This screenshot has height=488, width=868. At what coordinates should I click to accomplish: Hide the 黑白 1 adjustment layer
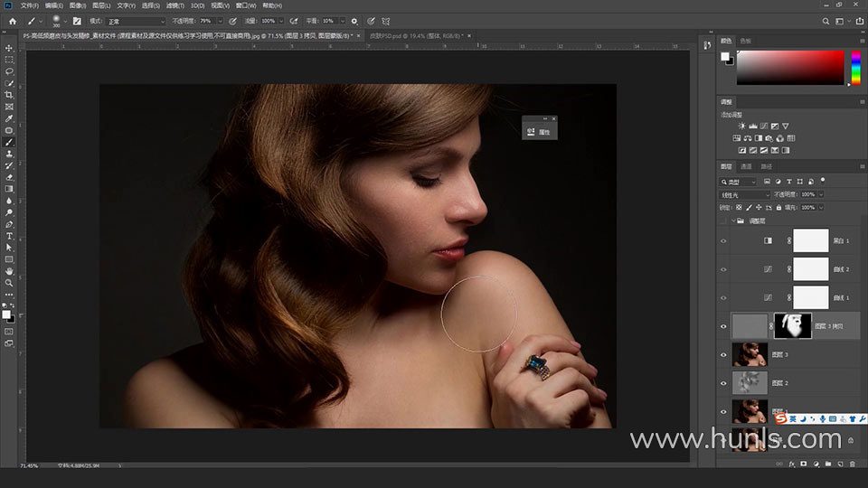click(723, 241)
